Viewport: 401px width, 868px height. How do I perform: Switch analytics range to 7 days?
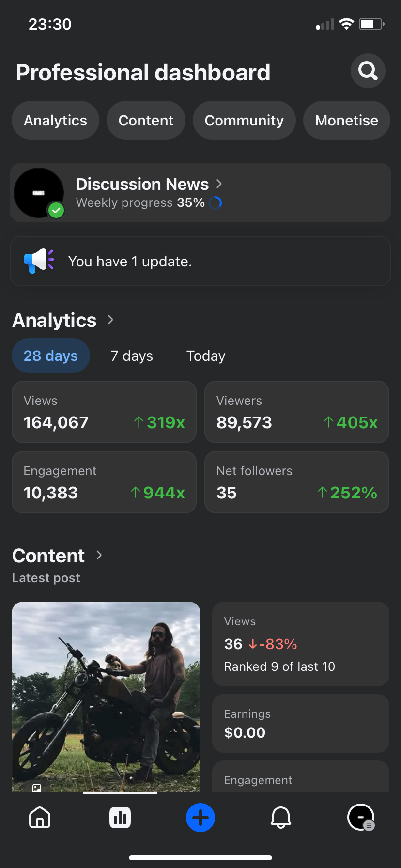pos(132,356)
